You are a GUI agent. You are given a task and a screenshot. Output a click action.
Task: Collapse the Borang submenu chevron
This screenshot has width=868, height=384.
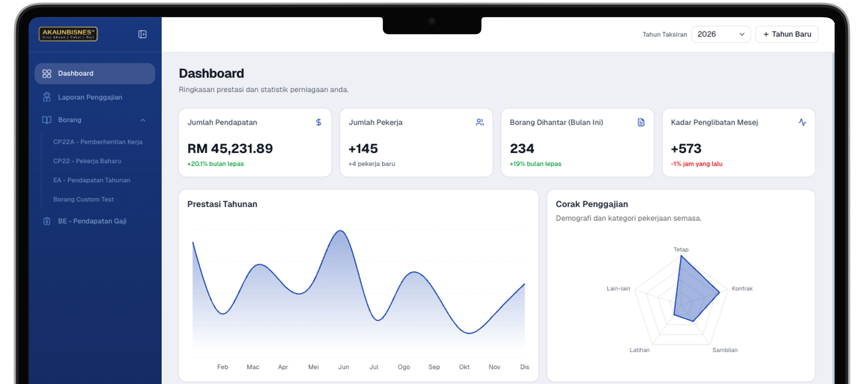coord(143,120)
